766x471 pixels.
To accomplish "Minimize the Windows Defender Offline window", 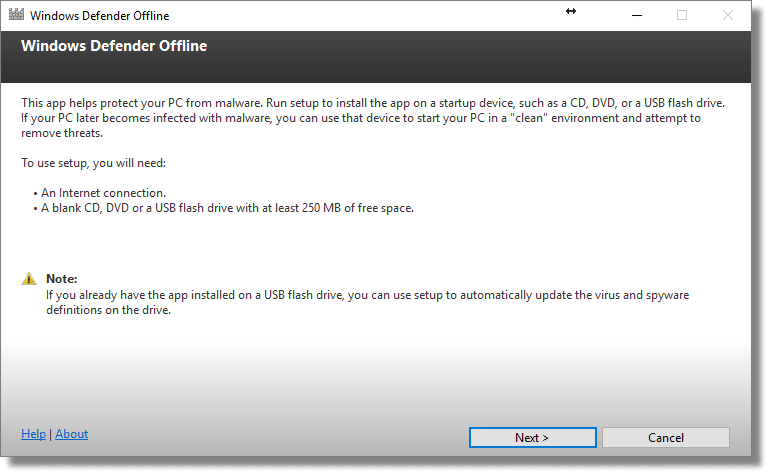I will point(636,16).
